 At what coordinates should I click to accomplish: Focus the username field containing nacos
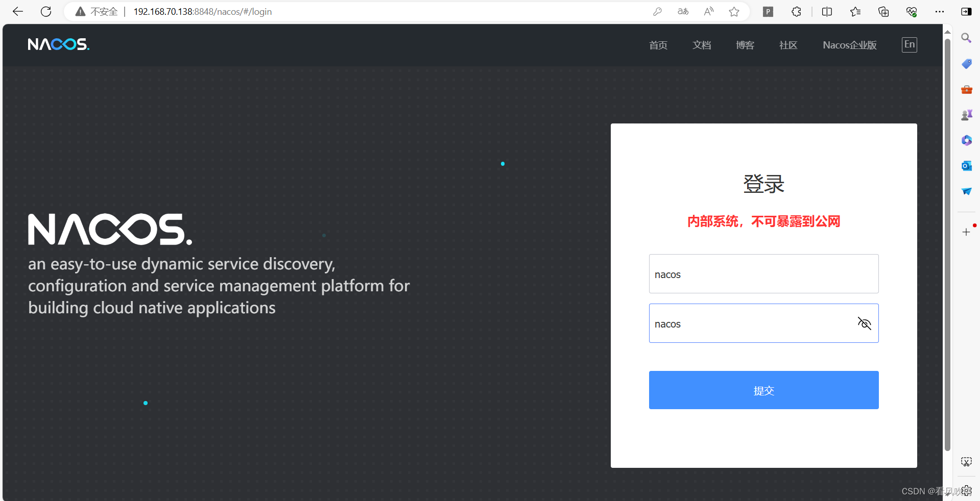[x=764, y=274]
